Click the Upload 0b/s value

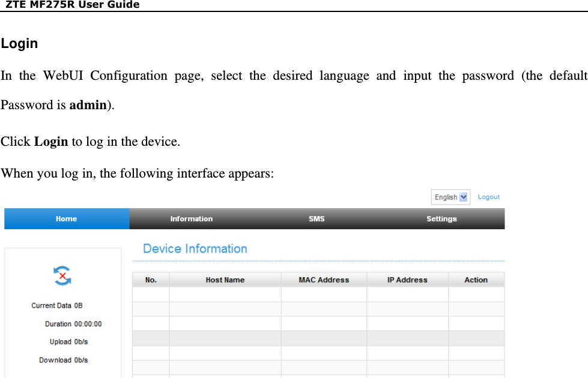point(68,342)
